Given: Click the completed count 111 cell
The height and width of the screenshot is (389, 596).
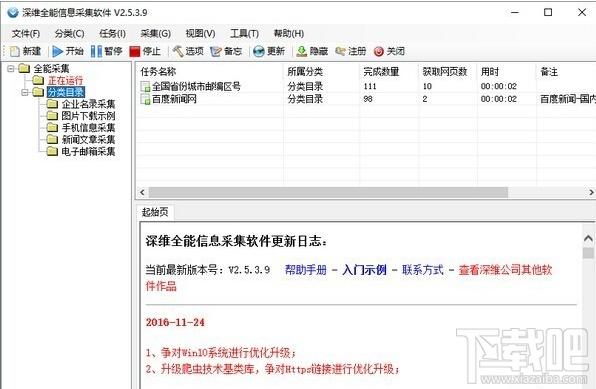Looking at the screenshot, I should pyautogui.click(x=370, y=86).
